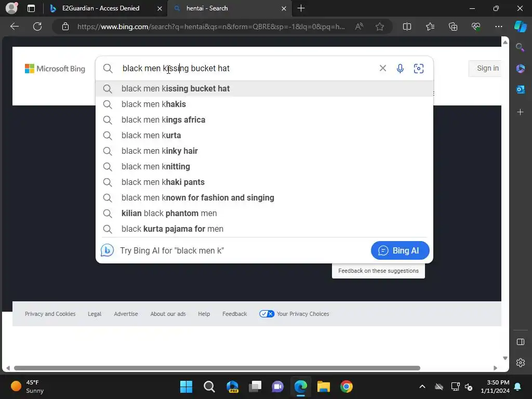This screenshot has width=532, height=399.
Task: Add a new app to sidebar
Action: 520,112
